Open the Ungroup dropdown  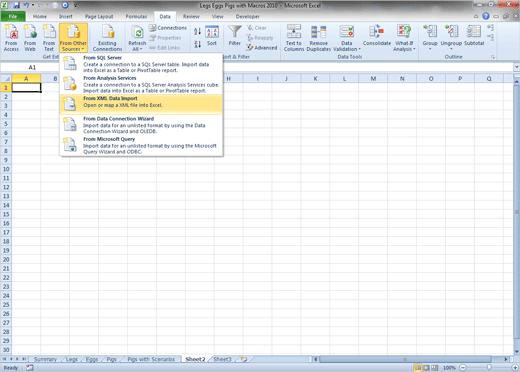tap(451, 46)
